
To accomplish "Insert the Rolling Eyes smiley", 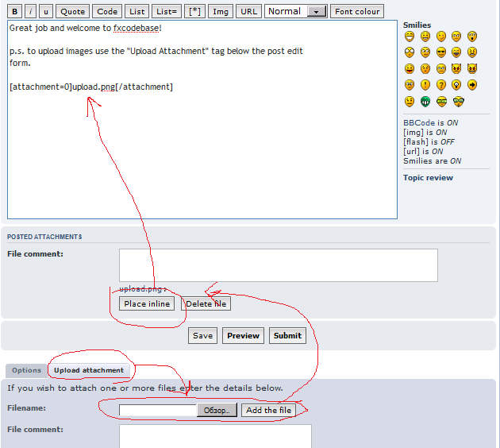I will 410,85.
